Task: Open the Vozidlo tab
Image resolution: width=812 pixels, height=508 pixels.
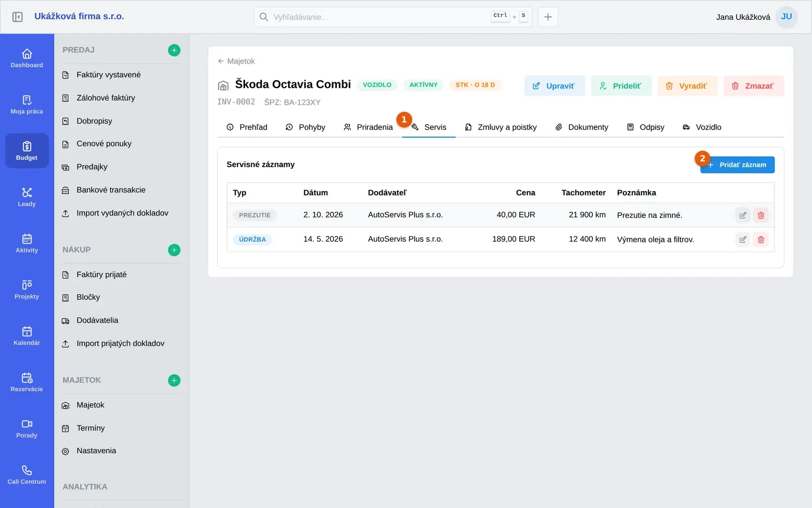Action: [702, 127]
